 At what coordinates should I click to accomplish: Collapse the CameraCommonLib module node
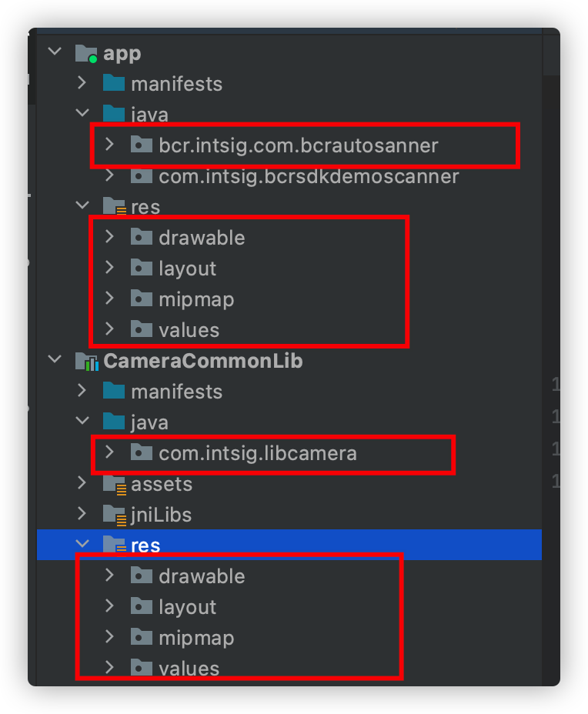click(55, 359)
